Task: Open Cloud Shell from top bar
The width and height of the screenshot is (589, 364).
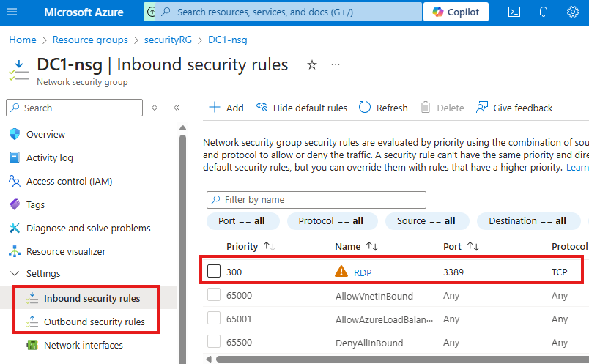Action: pyautogui.click(x=514, y=12)
